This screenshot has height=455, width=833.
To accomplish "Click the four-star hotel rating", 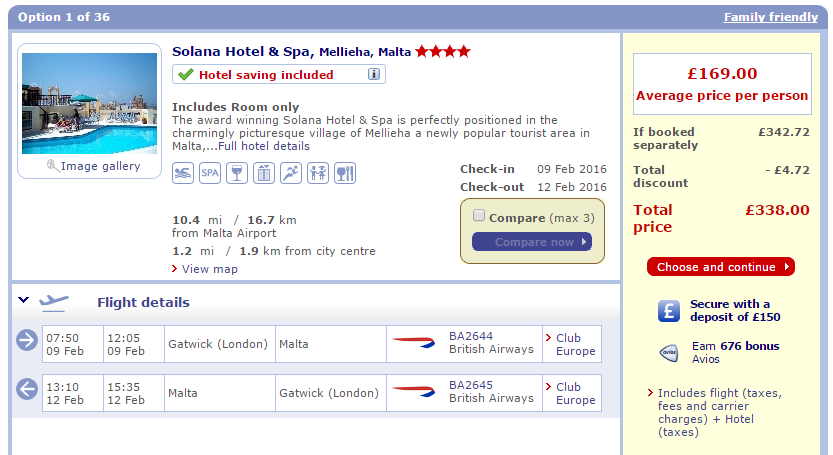I will point(443,52).
